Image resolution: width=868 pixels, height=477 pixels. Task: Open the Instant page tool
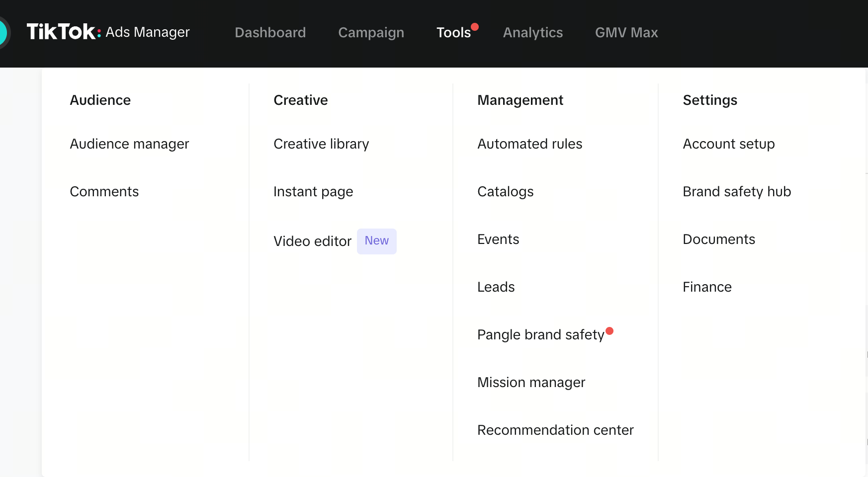pos(313,191)
